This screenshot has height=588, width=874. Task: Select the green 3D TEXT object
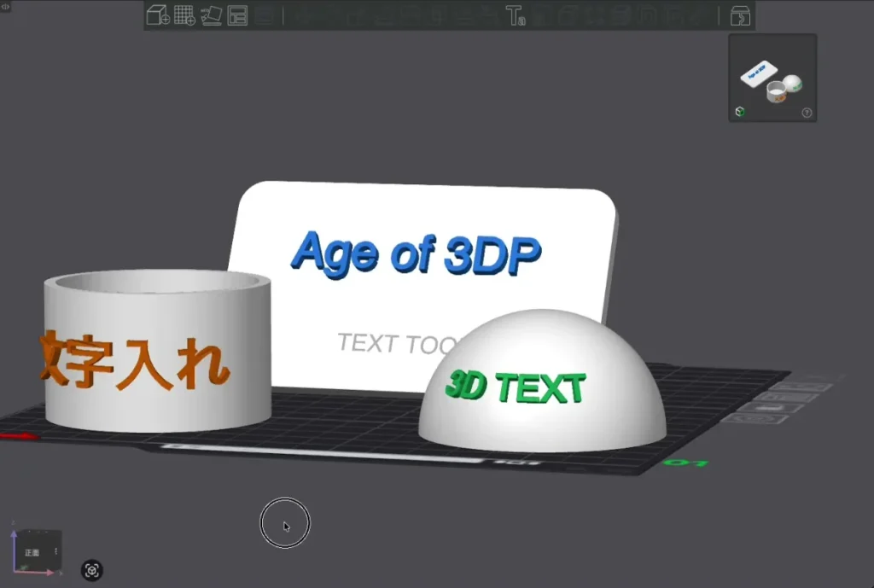coord(515,387)
